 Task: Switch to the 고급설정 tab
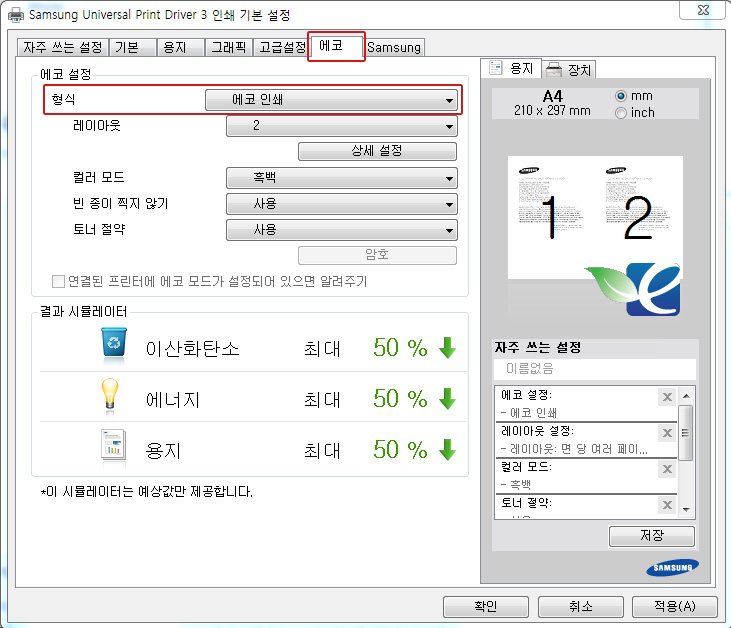(x=281, y=48)
